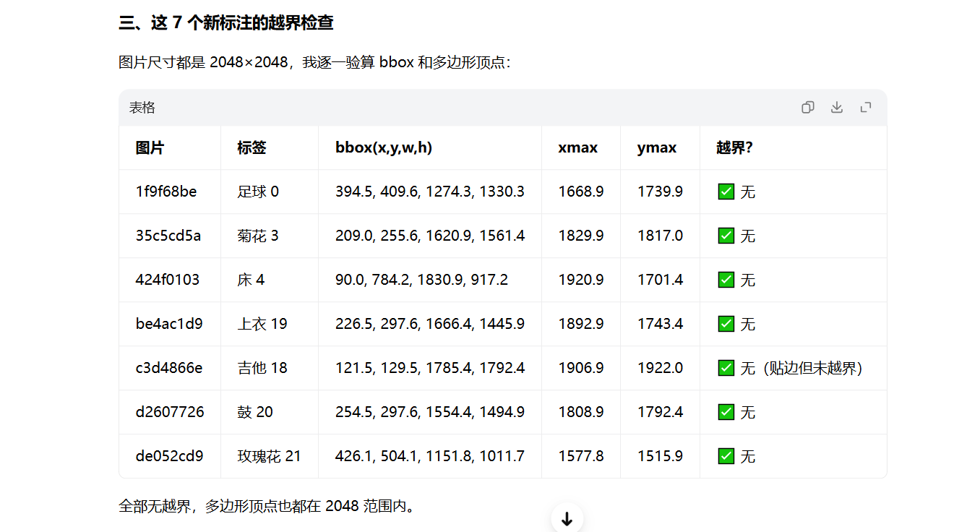The image size is (980, 532).
Task: Click ymax value 1701.4
Action: [661, 280]
